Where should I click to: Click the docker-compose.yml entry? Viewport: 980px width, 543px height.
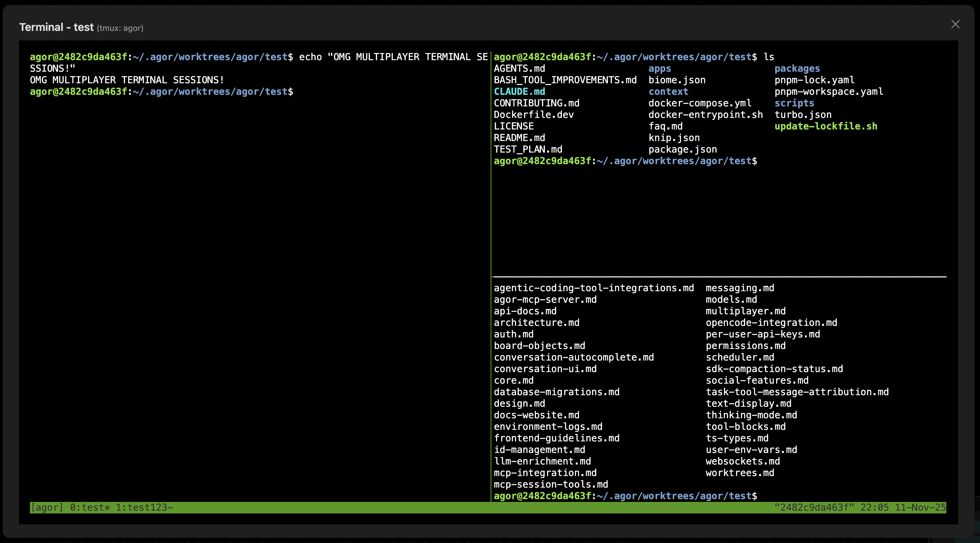700,103
